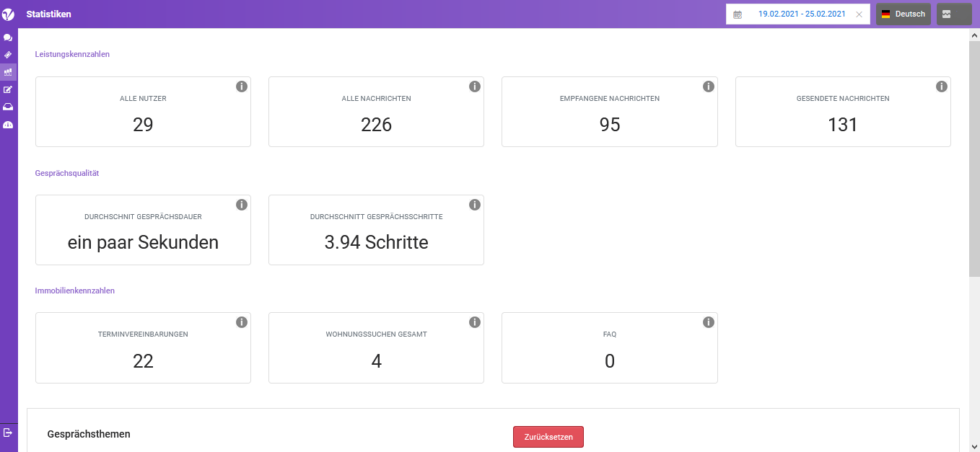Show info for Terminvereinbarungen card
The height and width of the screenshot is (452, 980).
pos(242,322)
